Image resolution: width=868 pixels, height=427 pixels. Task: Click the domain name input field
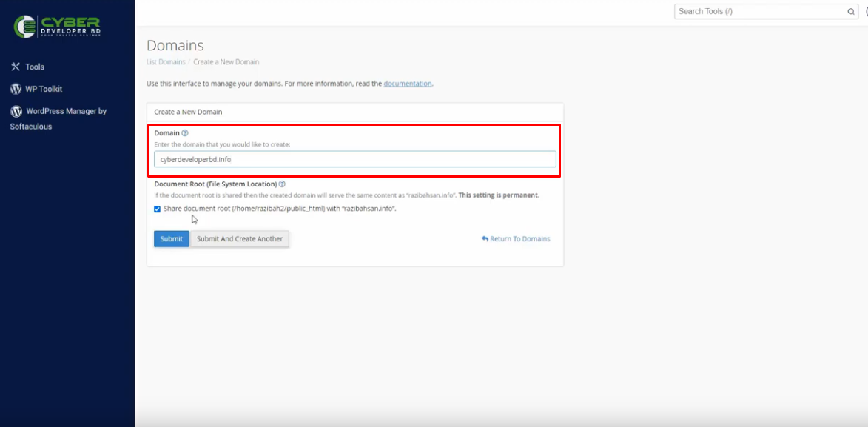coord(355,159)
